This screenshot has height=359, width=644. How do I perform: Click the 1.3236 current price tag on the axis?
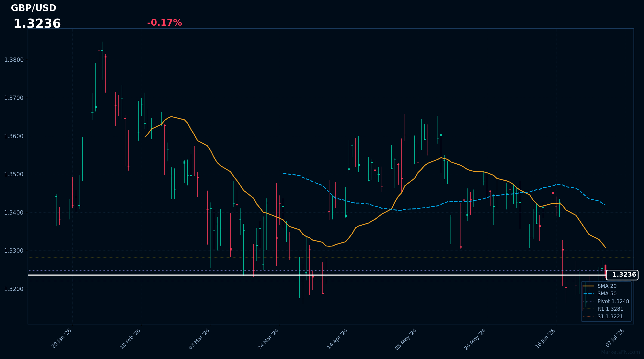point(622,275)
